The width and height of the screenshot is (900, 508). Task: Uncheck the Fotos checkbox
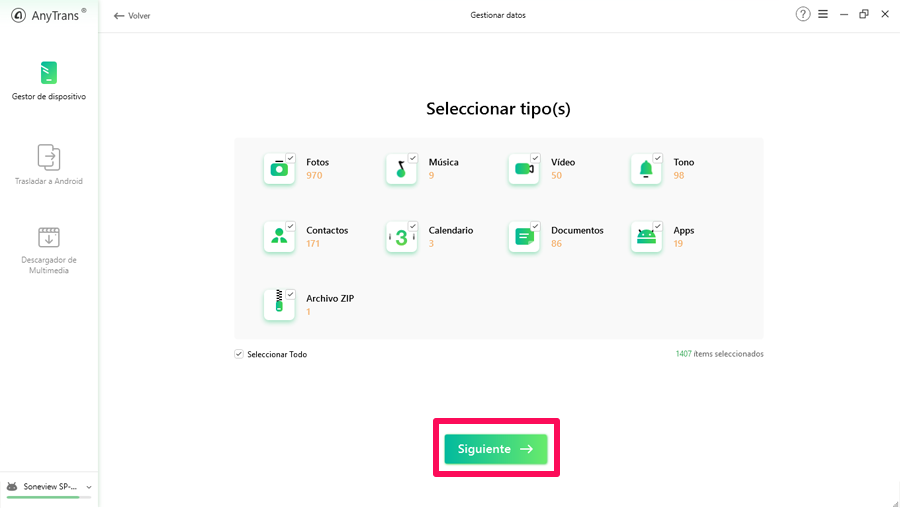pos(290,158)
